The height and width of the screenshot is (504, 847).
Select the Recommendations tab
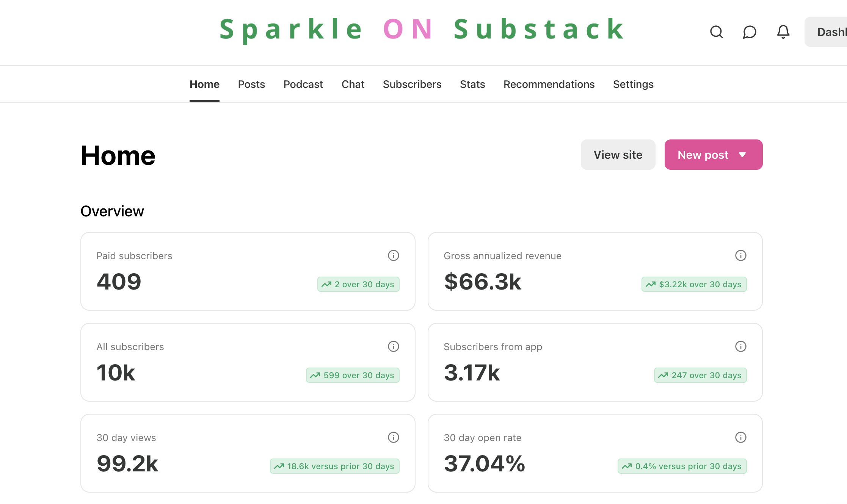click(x=549, y=84)
